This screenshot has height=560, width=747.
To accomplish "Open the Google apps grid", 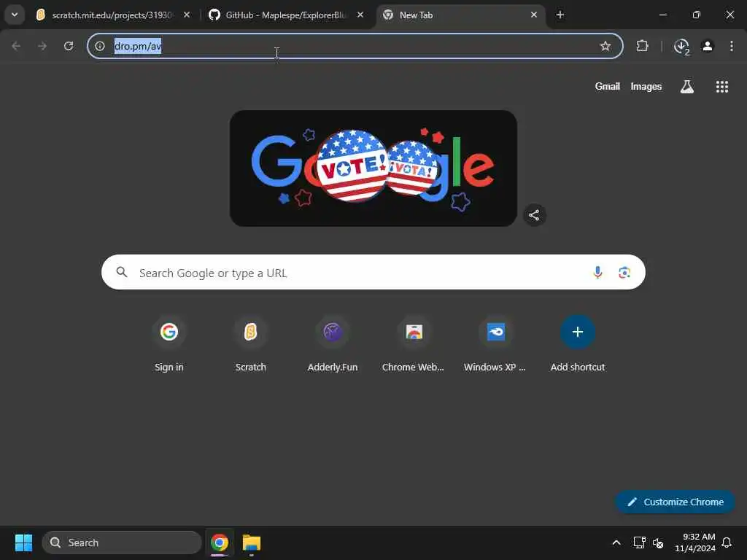I will (722, 87).
